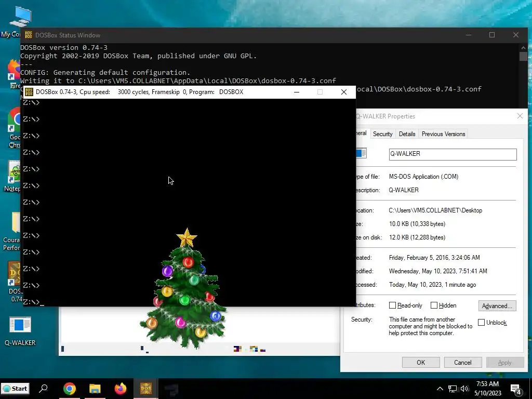Viewport: 532px width, 399px height.
Task: Minimize the DOSBox Status Window
Action: 469,35
